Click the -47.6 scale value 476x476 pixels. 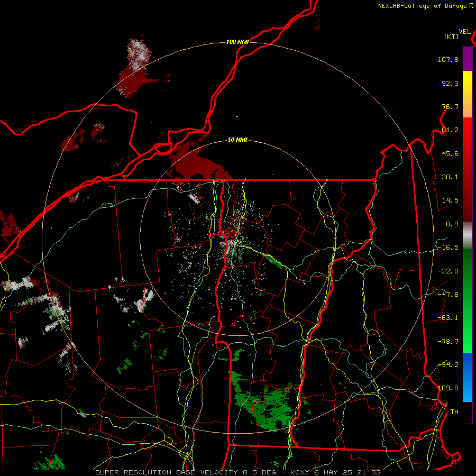tap(448, 295)
